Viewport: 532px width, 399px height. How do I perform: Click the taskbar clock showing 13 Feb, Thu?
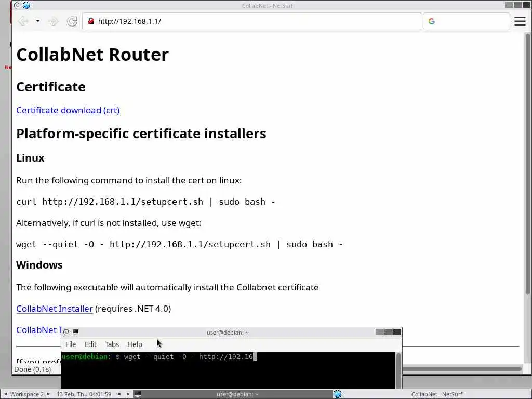[x=84, y=394]
